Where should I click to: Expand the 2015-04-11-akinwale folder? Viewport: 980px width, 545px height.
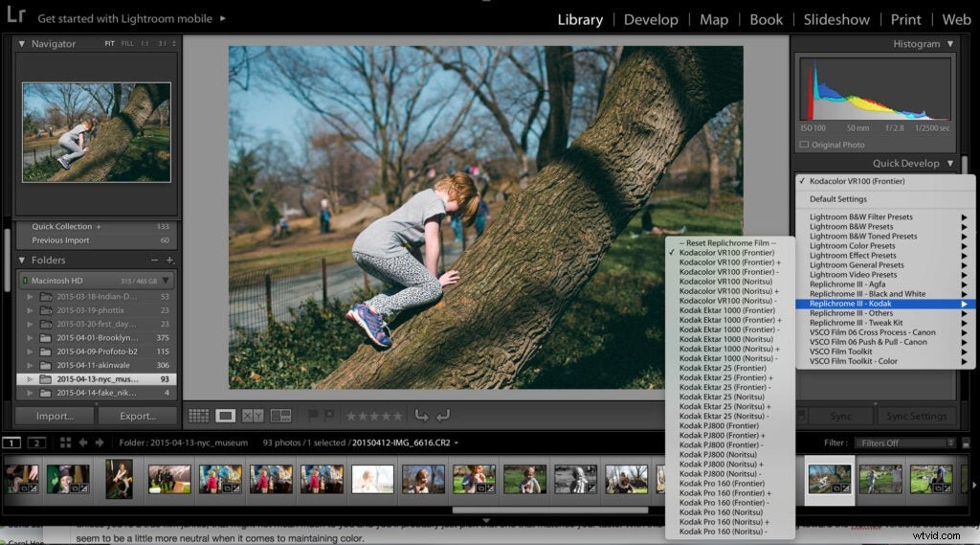click(x=30, y=366)
